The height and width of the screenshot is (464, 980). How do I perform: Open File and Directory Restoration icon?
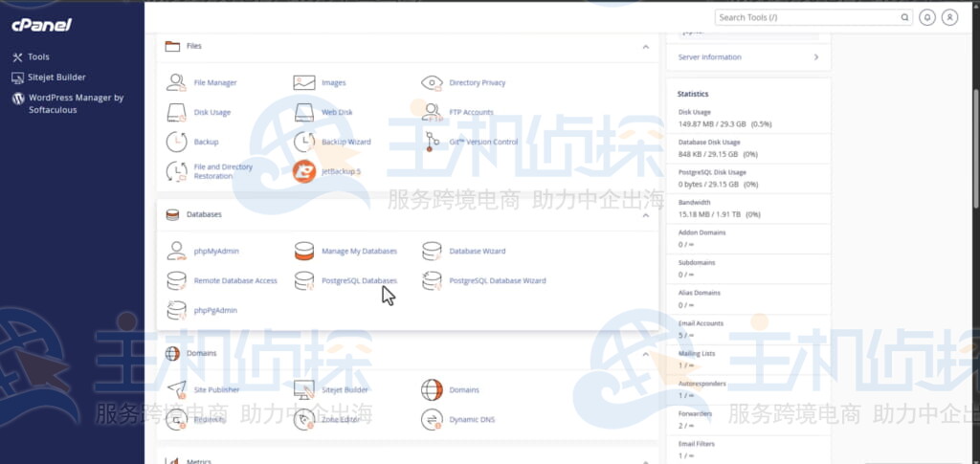177,172
